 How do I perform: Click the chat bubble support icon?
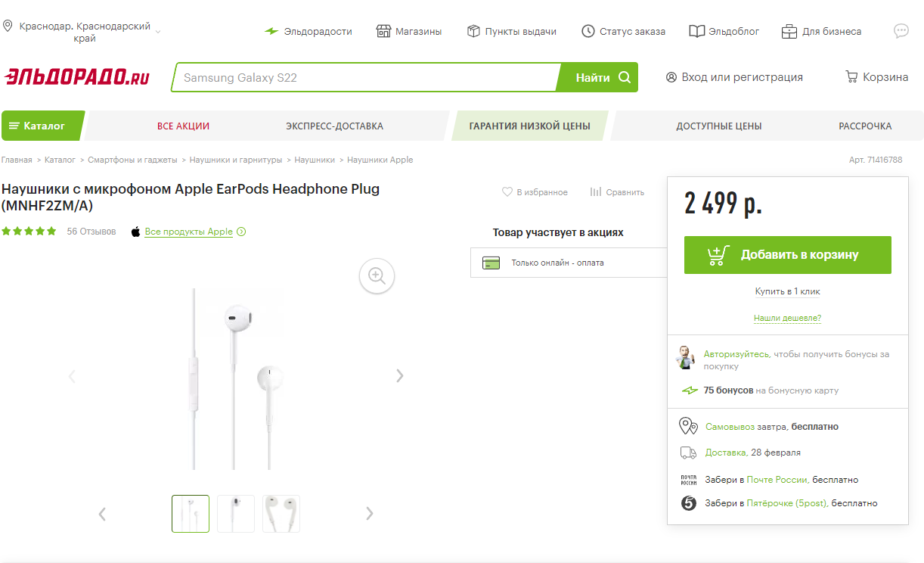click(901, 31)
